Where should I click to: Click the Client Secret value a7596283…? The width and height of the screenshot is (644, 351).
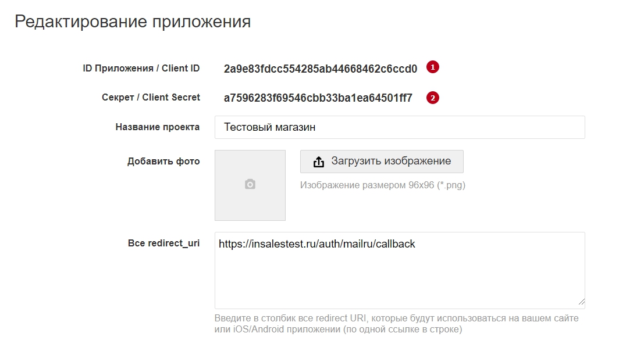(x=318, y=98)
